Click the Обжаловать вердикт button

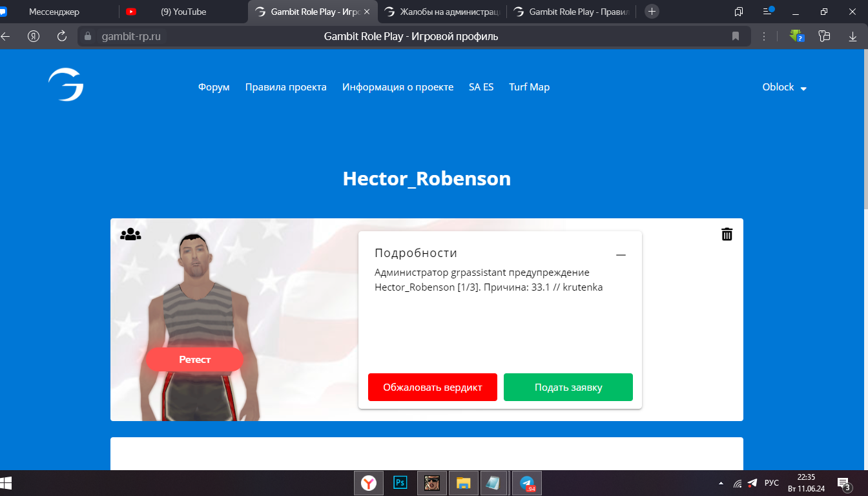point(432,387)
